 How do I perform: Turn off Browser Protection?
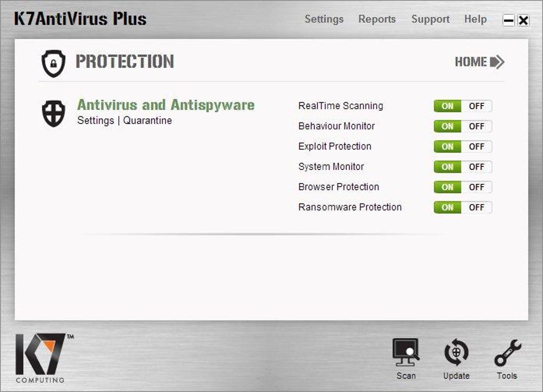(476, 187)
